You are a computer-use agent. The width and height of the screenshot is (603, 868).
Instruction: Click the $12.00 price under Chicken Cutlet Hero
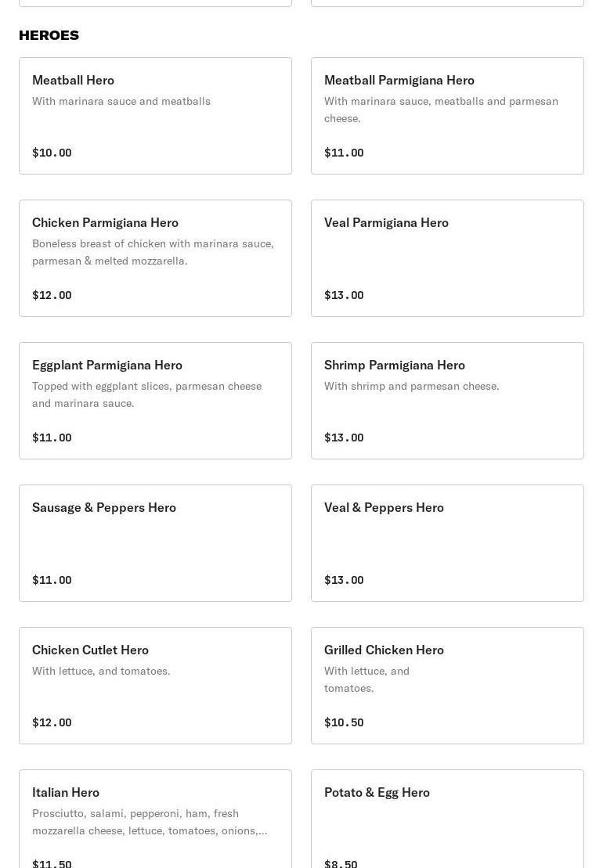point(52,722)
